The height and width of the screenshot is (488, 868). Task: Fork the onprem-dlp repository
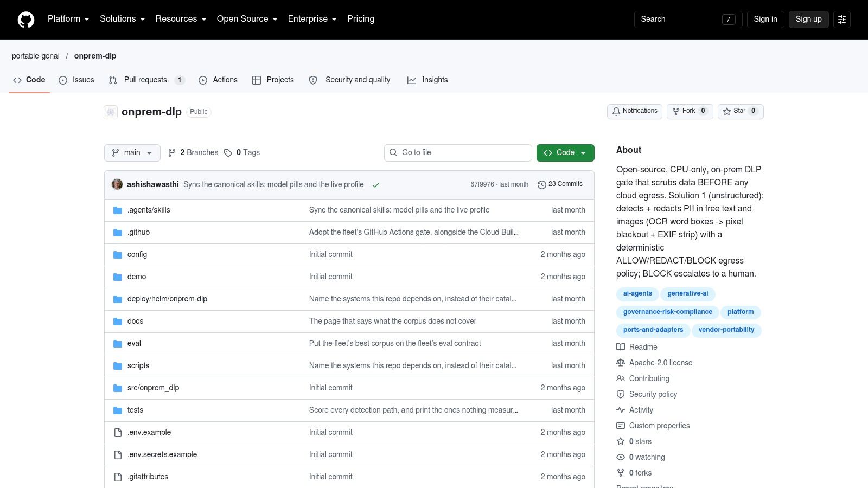pos(690,111)
